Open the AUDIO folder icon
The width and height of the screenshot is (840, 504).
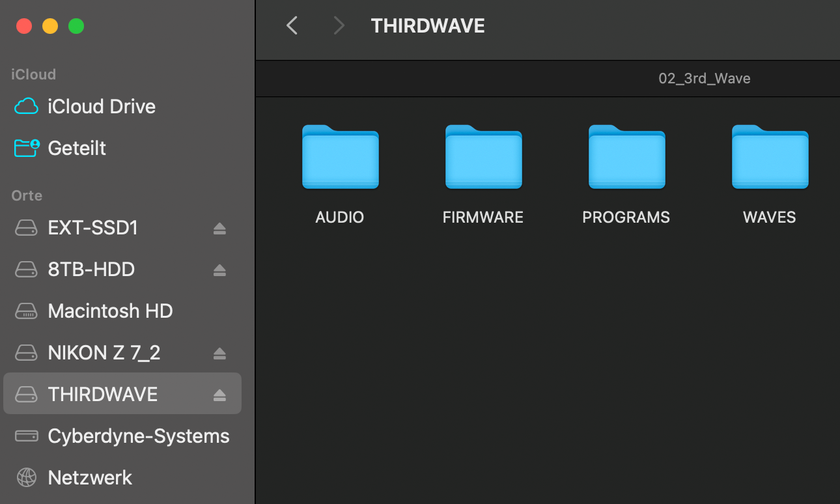pyautogui.click(x=340, y=157)
